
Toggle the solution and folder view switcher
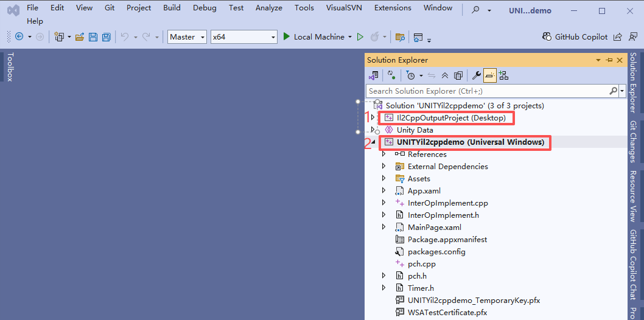(x=373, y=75)
